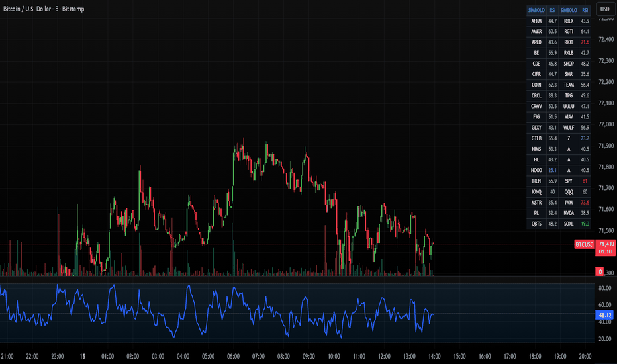Click the red D marker on price scale
Screen dimensions: 617x364
[600, 272]
